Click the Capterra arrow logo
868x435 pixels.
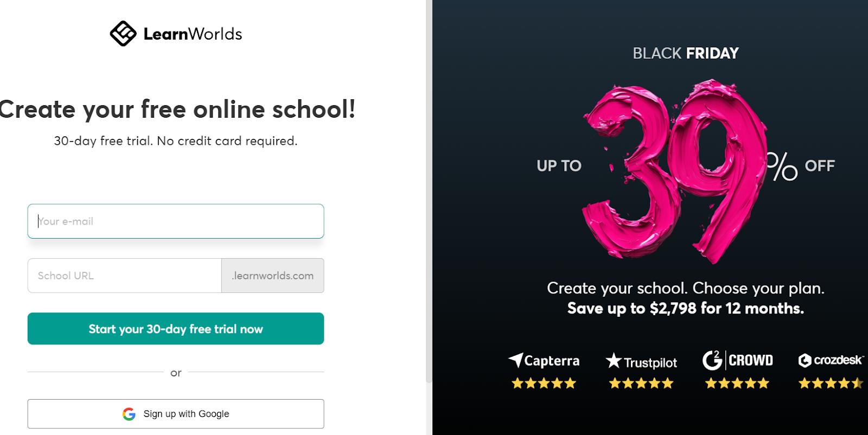(516, 360)
